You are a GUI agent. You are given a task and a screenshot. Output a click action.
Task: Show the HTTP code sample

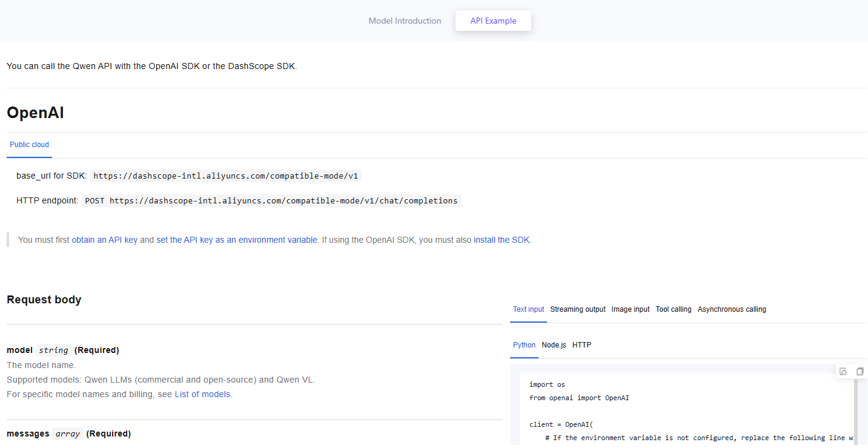(x=581, y=345)
